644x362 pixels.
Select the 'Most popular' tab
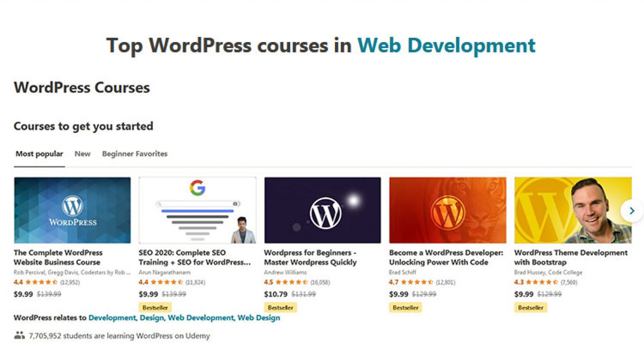(39, 154)
